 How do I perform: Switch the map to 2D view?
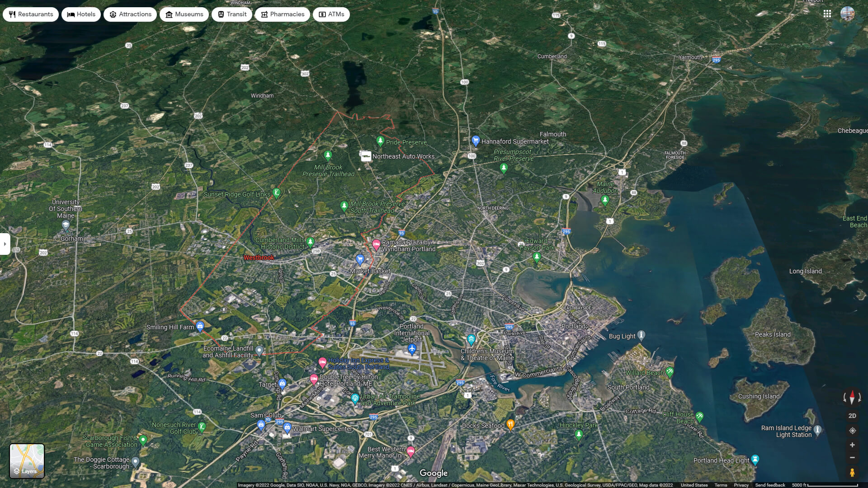tap(852, 415)
